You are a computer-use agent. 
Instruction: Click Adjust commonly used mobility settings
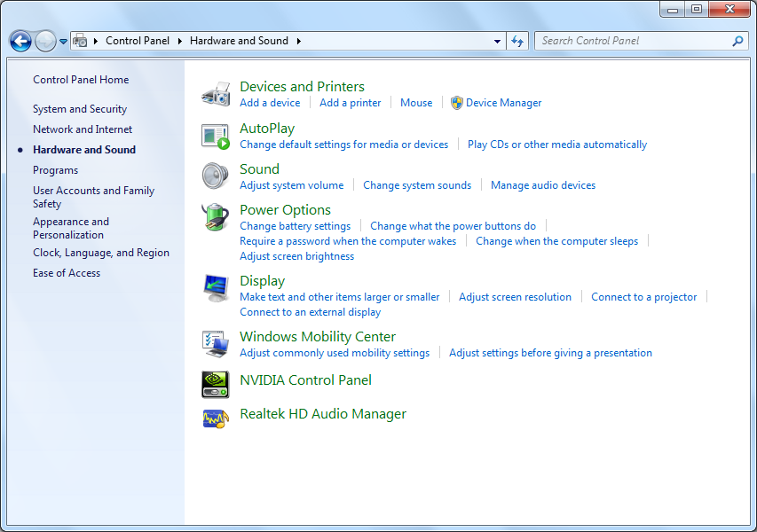[x=335, y=353]
